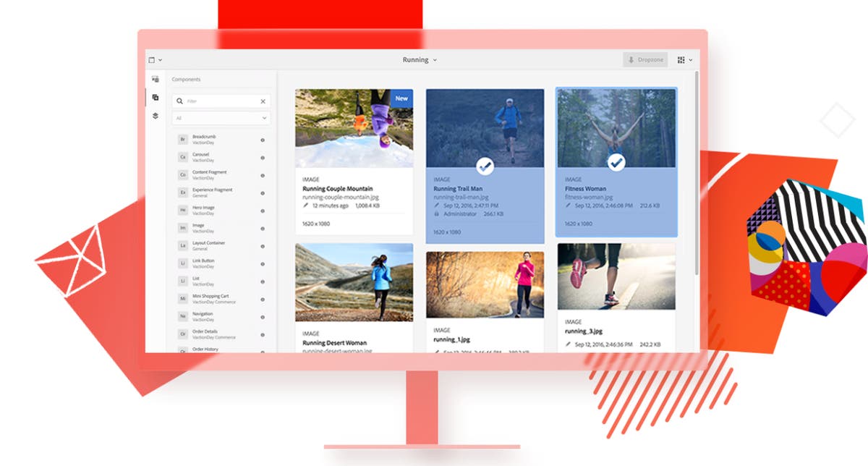Screen dimensions: 868x466
Task: Click the Order Details component name
Action: (205, 331)
